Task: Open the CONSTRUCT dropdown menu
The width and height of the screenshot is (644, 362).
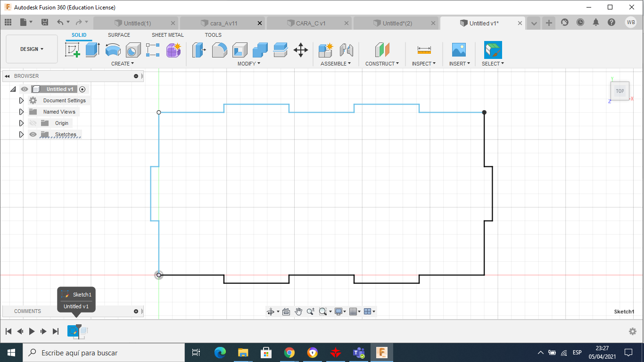Action: click(x=382, y=64)
